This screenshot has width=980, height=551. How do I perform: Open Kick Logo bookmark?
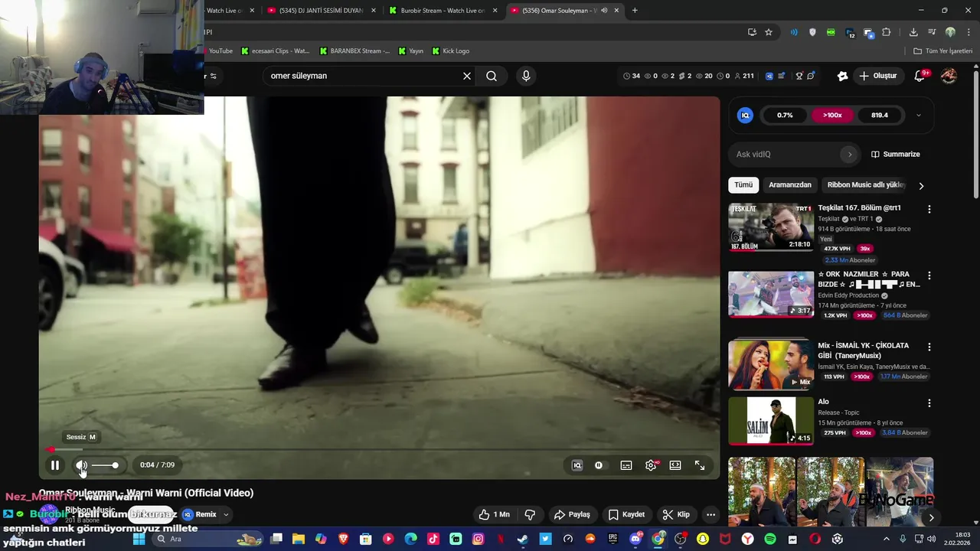click(x=450, y=51)
